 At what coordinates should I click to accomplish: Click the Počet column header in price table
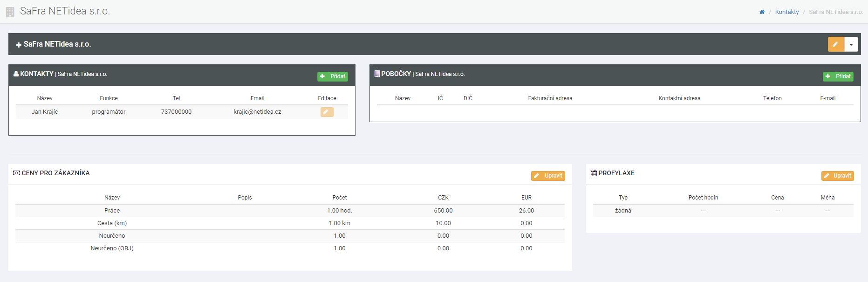pyautogui.click(x=340, y=198)
